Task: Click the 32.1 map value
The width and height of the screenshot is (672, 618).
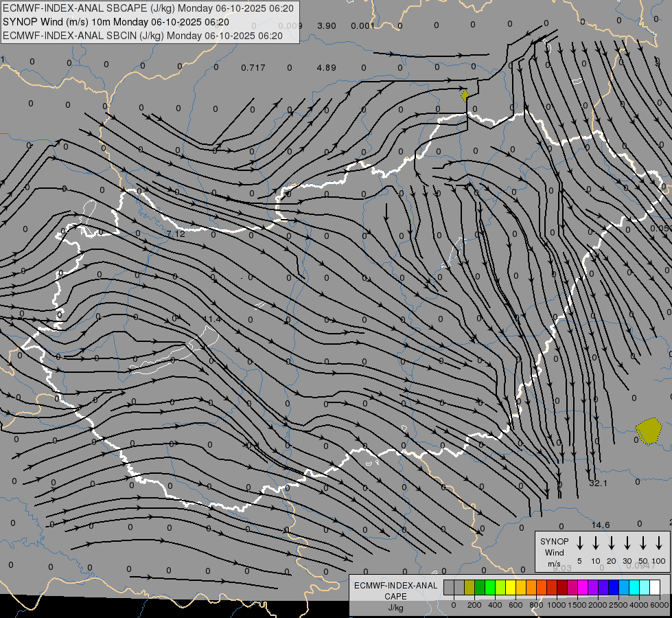Action: [x=599, y=483]
